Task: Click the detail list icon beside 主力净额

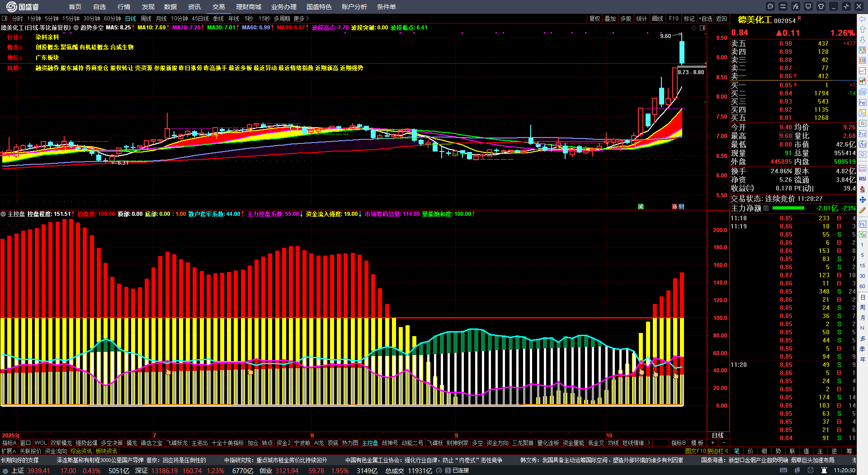Action: 766,208
